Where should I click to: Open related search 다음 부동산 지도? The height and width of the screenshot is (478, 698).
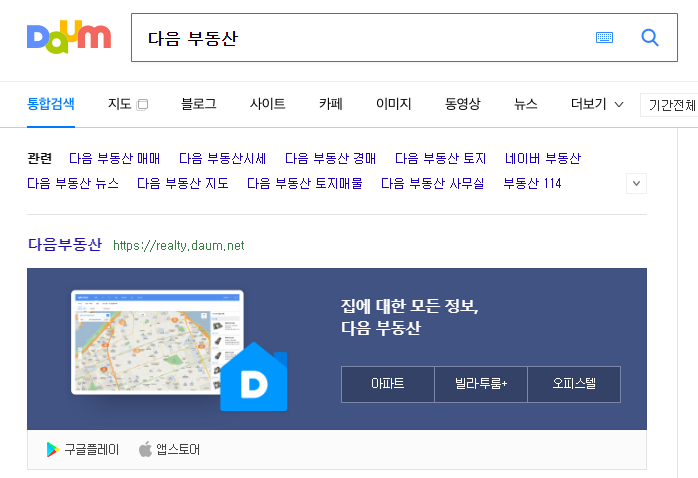(x=183, y=183)
